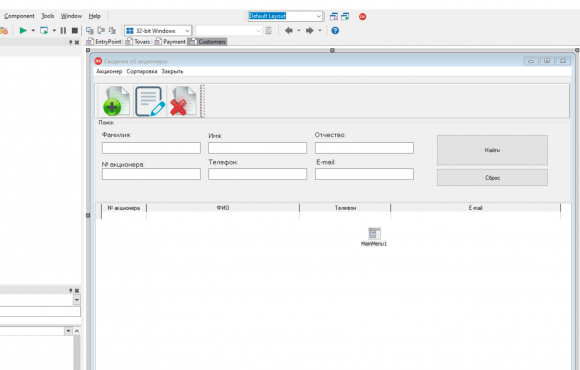Open the Сортировка form menu item
This screenshot has height=370, width=580.
pos(142,71)
